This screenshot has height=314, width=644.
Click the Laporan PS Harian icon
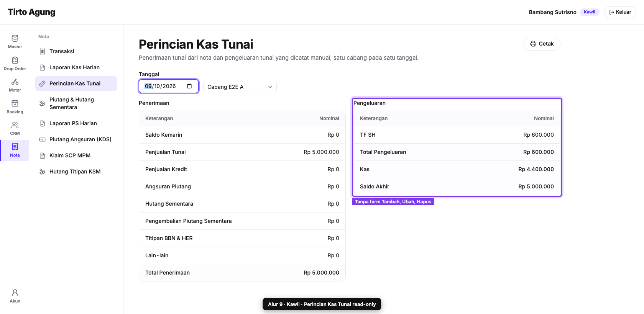[x=43, y=123]
